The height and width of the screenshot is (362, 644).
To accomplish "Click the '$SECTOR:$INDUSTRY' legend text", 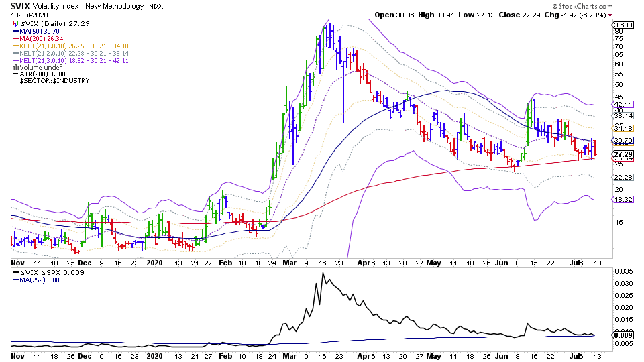I will [54, 81].
